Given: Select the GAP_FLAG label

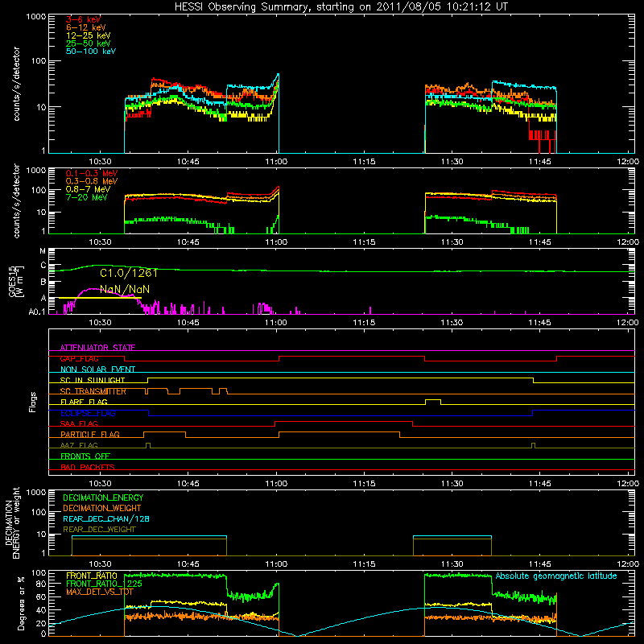Looking at the screenshot, I should pyautogui.click(x=79, y=358).
